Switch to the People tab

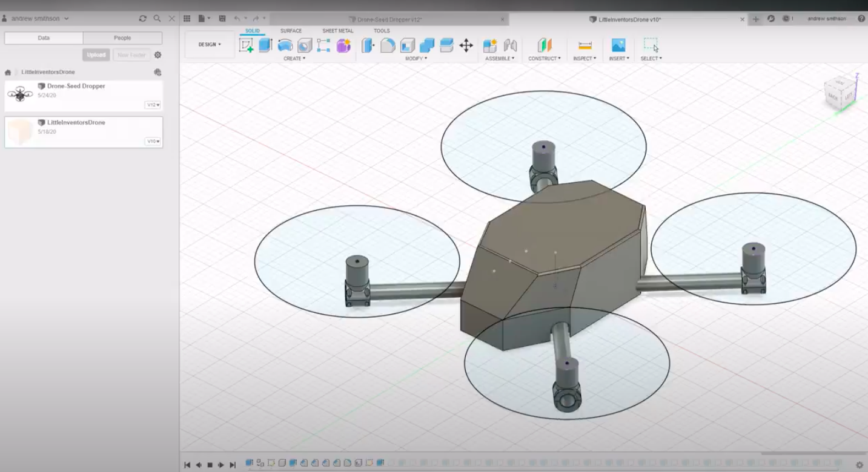click(x=122, y=38)
